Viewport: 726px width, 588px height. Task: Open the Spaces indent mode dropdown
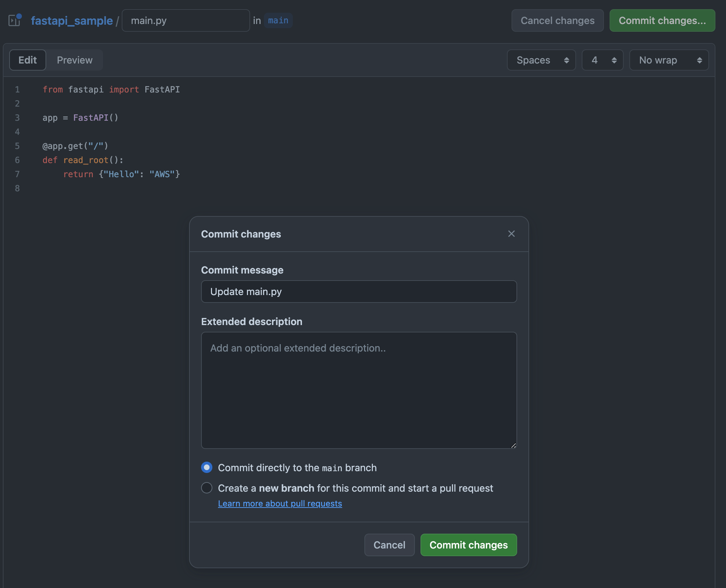point(542,60)
